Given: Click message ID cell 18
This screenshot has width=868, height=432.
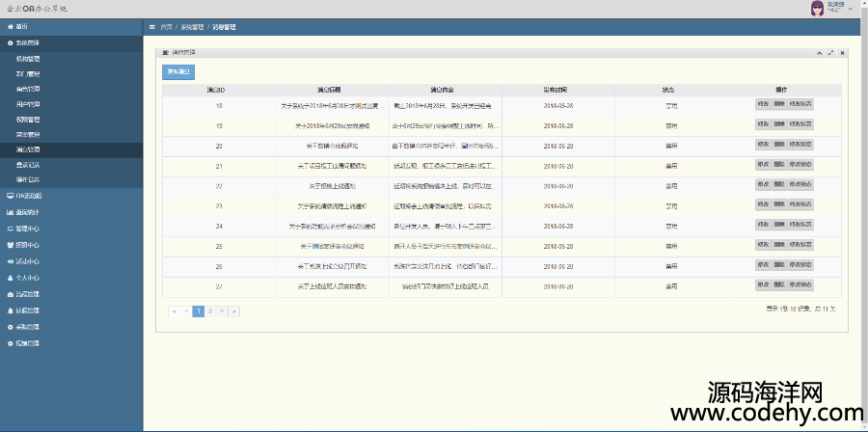Looking at the screenshot, I should (219, 106).
